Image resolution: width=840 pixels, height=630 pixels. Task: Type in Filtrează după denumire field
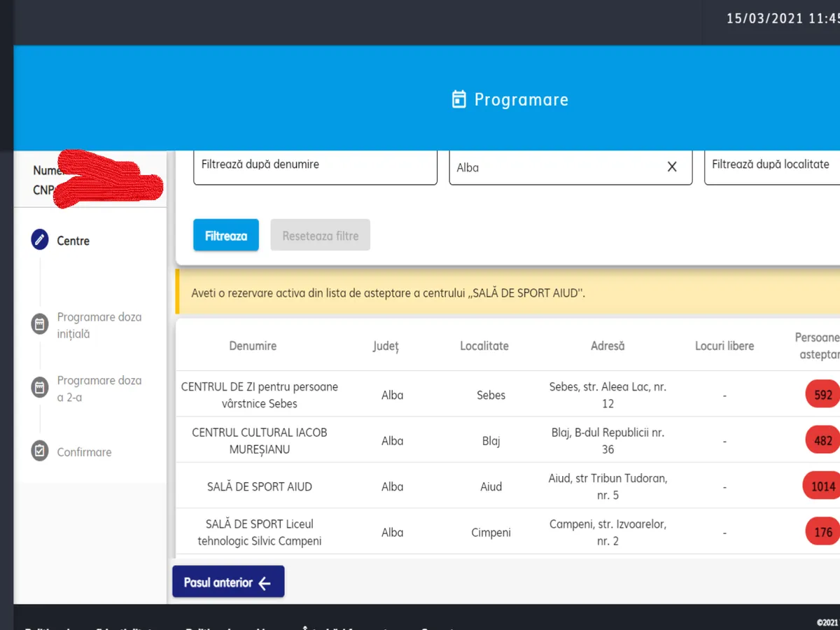tap(315, 165)
